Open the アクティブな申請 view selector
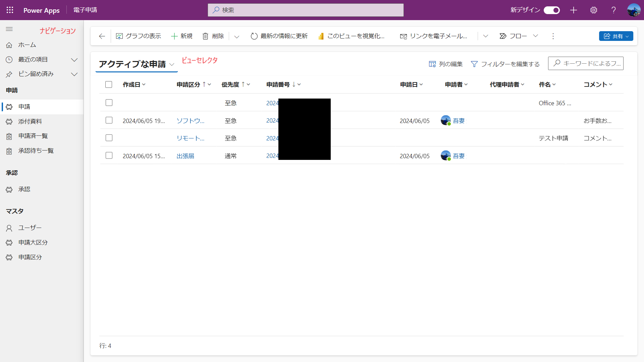Image resolution: width=644 pixels, height=362 pixels. [x=137, y=64]
